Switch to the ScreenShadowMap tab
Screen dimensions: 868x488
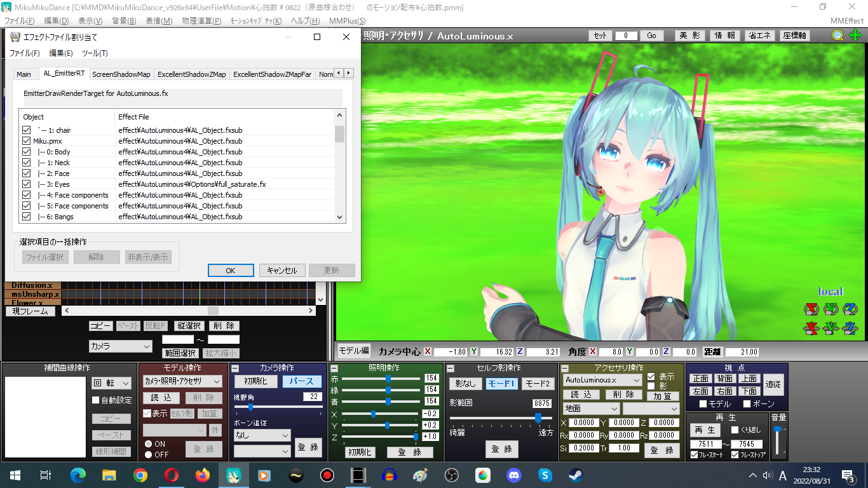click(x=121, y=74)
